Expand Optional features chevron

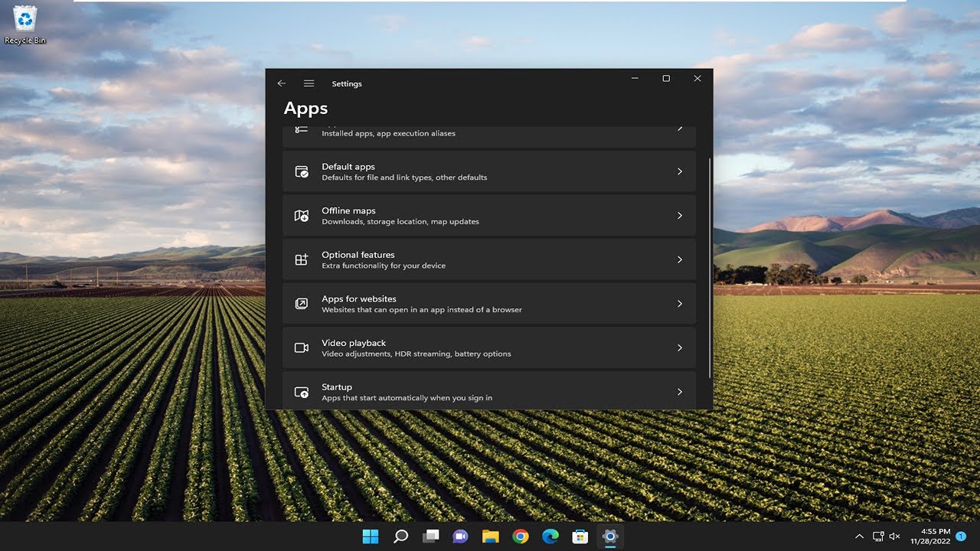point(679,260)
